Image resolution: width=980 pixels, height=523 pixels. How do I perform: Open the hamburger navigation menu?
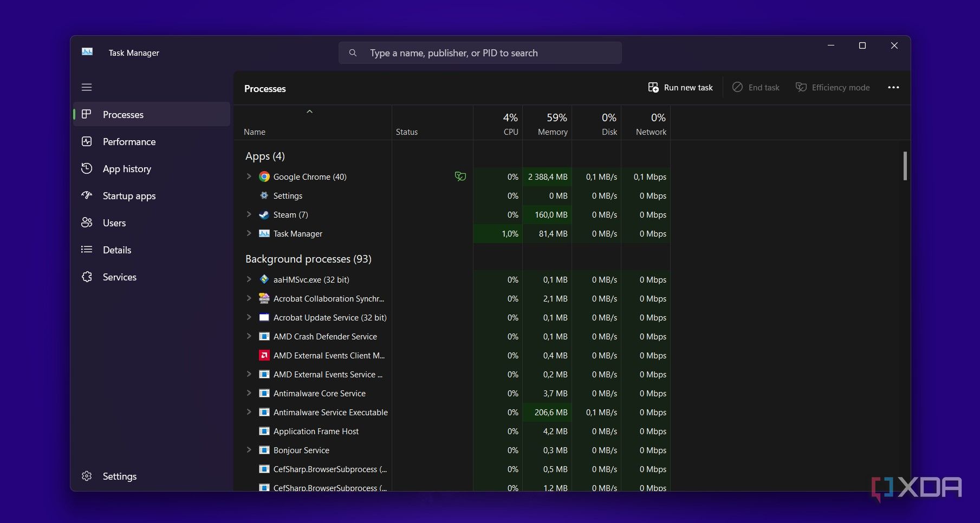tap(87, 87)
